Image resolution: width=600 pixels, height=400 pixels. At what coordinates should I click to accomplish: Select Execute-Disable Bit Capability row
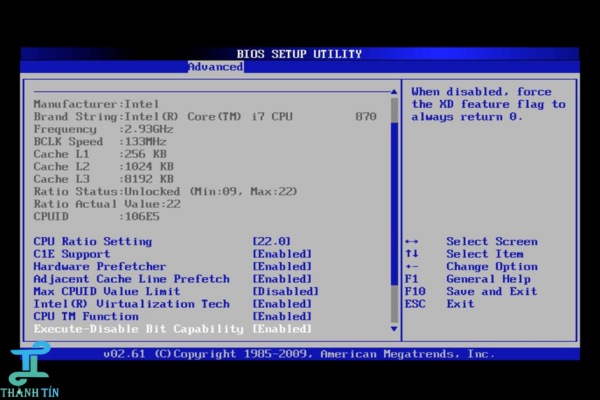click(x=173, y=329)
